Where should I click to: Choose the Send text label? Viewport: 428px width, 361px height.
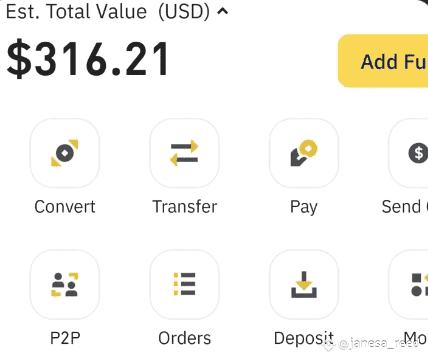401,207
